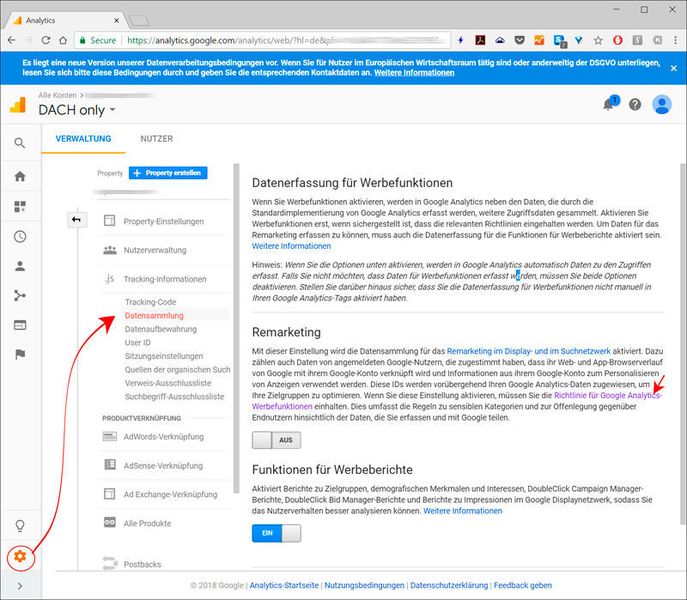Open Richtlinie für Google Analytics-Werbefunktionen link
Viewport: 687px width, 600px height.
(x=608, y=395)
